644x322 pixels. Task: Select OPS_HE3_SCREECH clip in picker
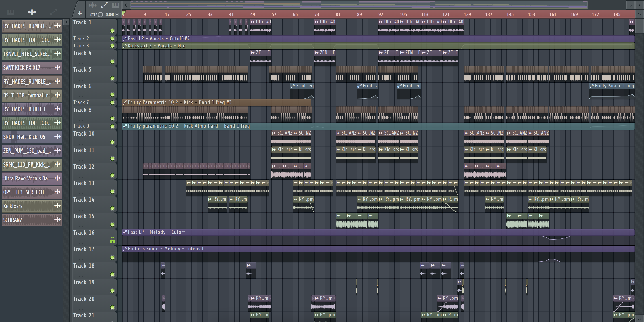click(x=32, y=192)
